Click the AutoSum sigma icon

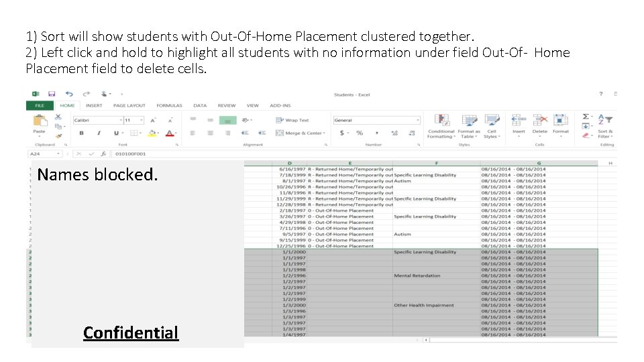pos(586,117)
